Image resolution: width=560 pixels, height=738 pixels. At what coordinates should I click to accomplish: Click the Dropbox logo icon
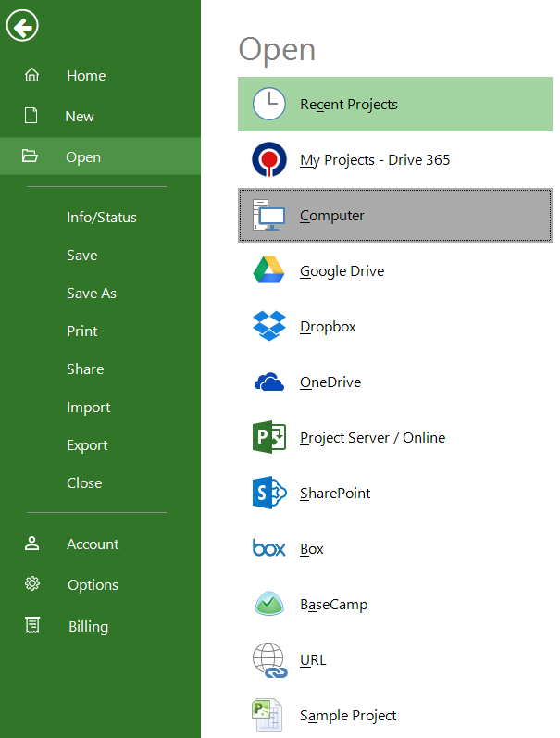coord(269,326)
